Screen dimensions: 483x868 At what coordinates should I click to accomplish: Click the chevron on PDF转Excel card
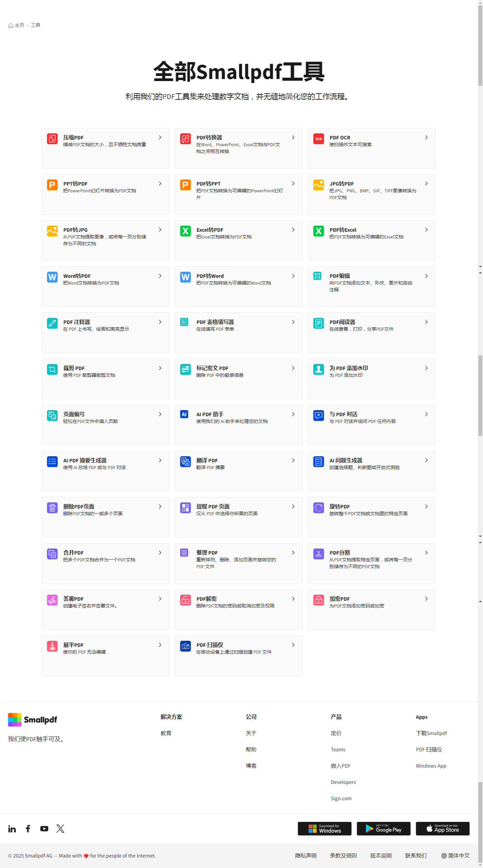coord(426,230)
